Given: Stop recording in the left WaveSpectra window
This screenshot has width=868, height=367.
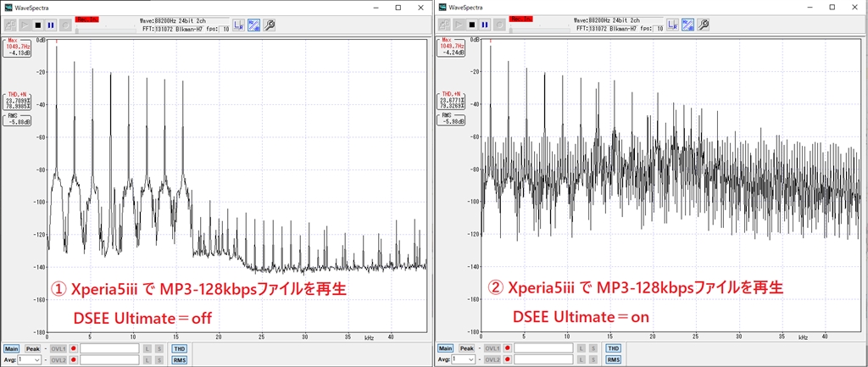Looking at the screenshot, I should tap(38, 25).
